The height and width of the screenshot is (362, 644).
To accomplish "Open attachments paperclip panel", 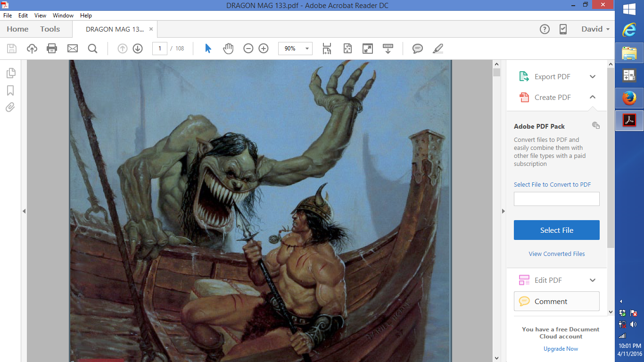I will point(10,107).
